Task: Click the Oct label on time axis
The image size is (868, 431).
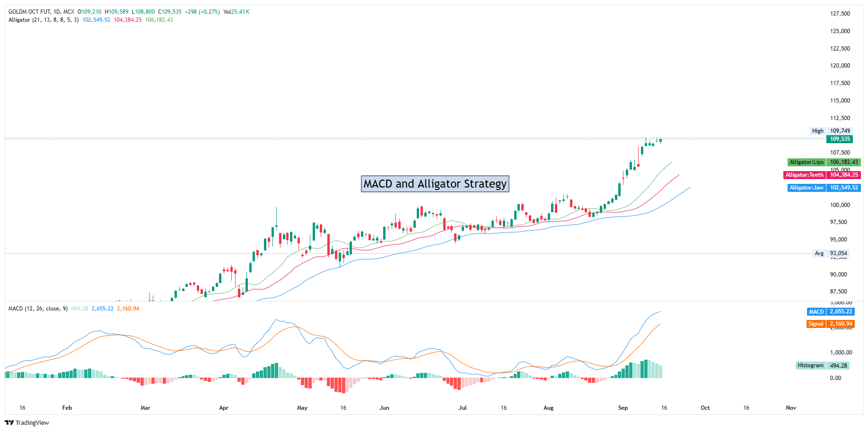Action: point(705,408)
